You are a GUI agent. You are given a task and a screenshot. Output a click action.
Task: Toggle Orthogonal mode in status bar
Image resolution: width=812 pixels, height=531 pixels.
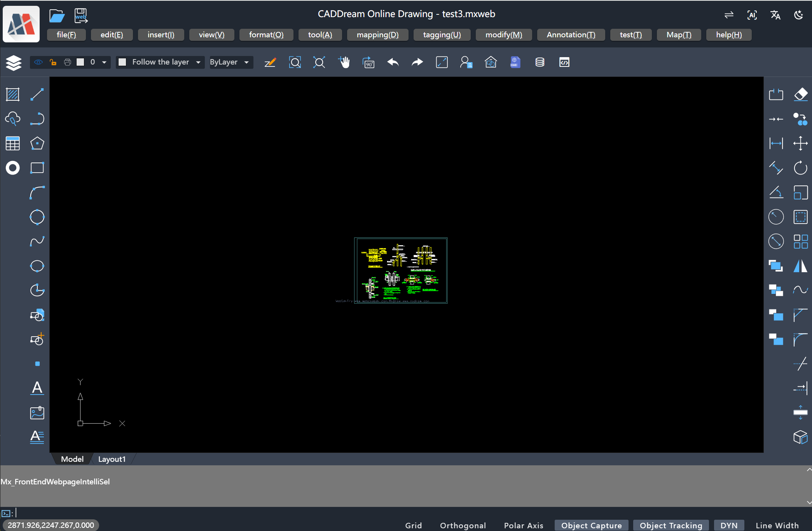(x=463, y=525)
